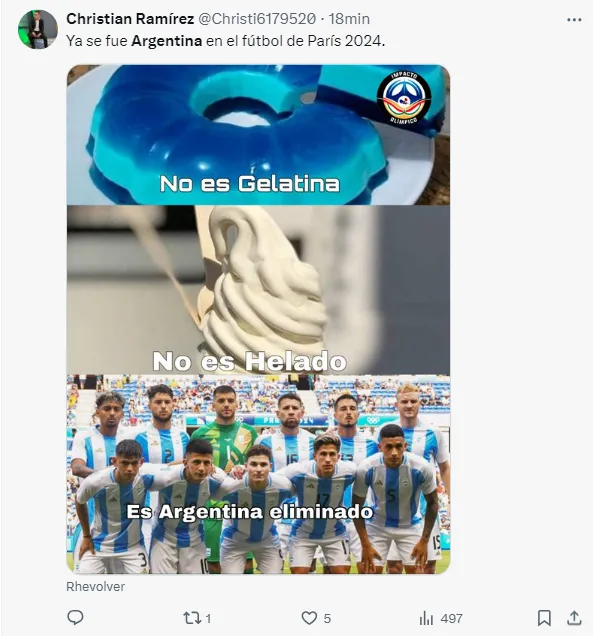Reply using the comment bubble icon

75,618
